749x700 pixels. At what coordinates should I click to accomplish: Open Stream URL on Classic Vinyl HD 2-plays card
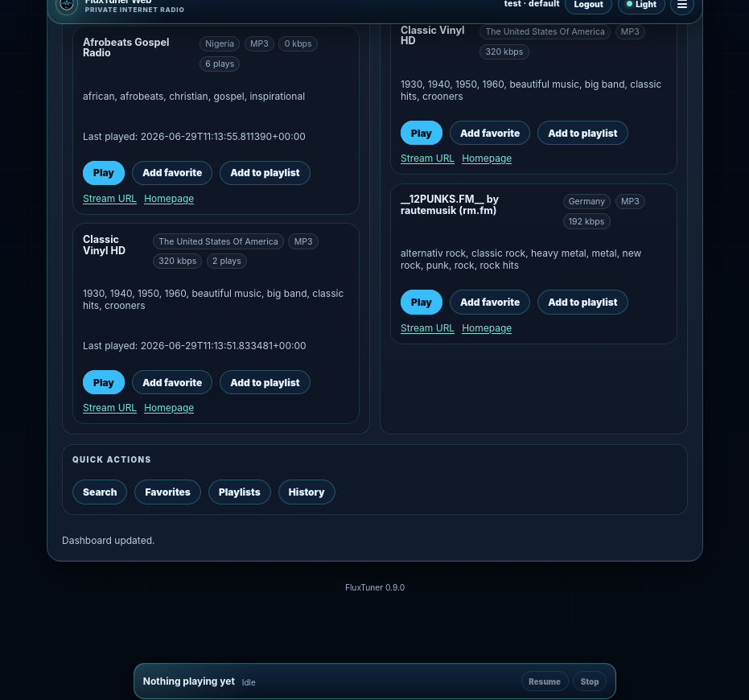[109, 408]
